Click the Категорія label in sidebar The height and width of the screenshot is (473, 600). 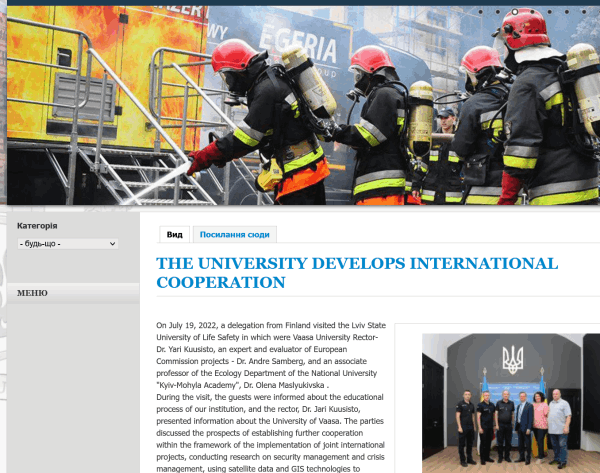(x=37, y=226)
